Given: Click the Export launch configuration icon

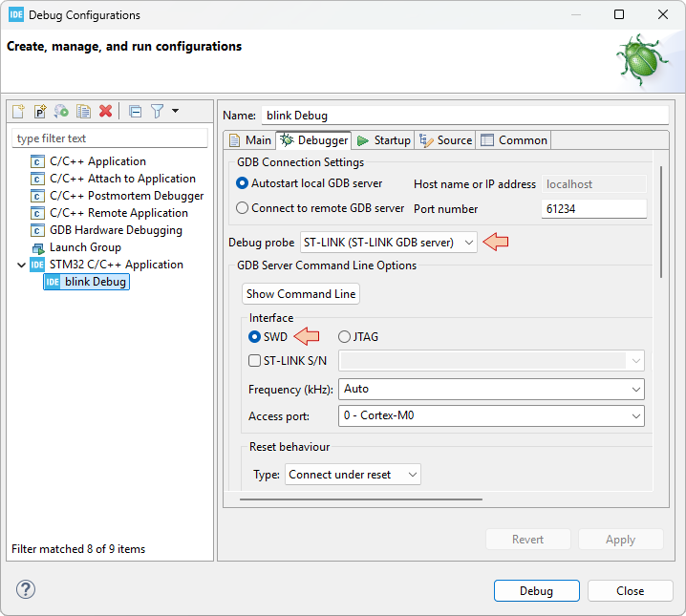Looking at the screenshot, I should 61,112.
